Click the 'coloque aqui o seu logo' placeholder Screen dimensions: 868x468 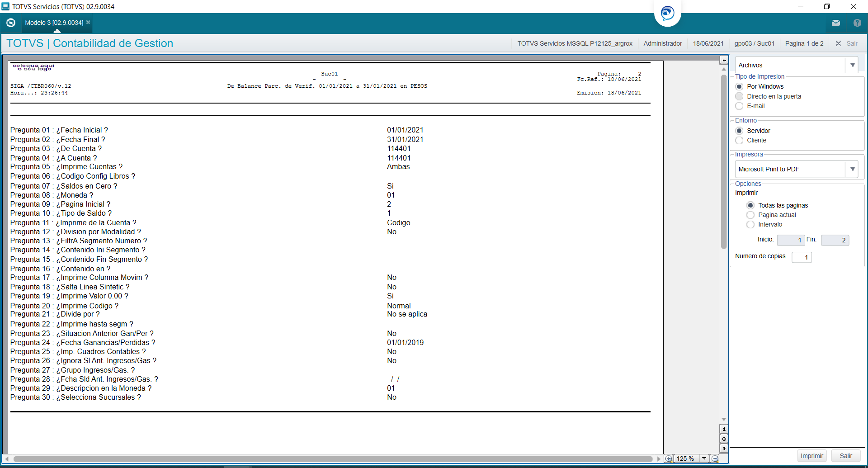(33, 67)
